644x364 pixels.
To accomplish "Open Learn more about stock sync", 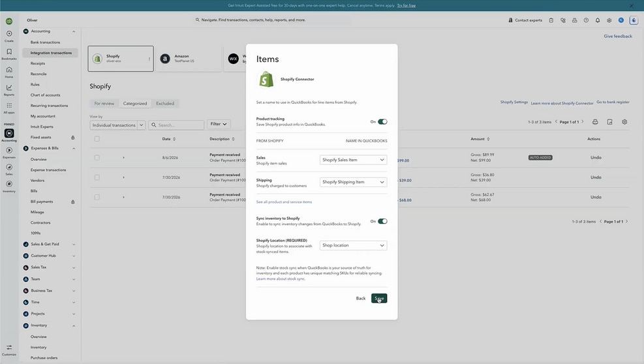I will click(x=281, y=279).
